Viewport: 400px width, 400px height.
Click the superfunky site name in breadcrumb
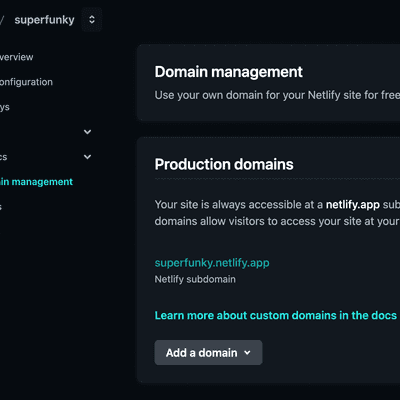click(44, 20)
